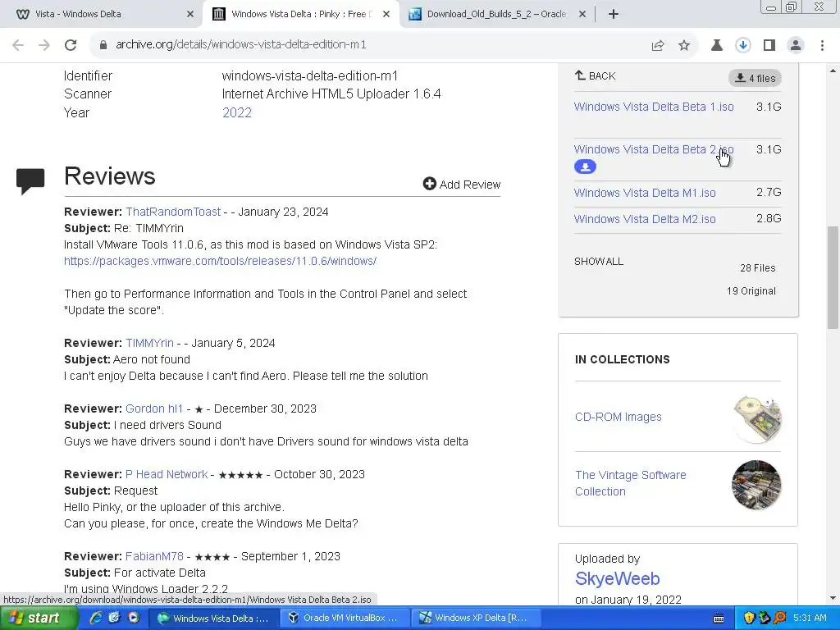Close the Vista - Windows Delta tab
Viewport: 840px width, 630px height.
[190, 14]
